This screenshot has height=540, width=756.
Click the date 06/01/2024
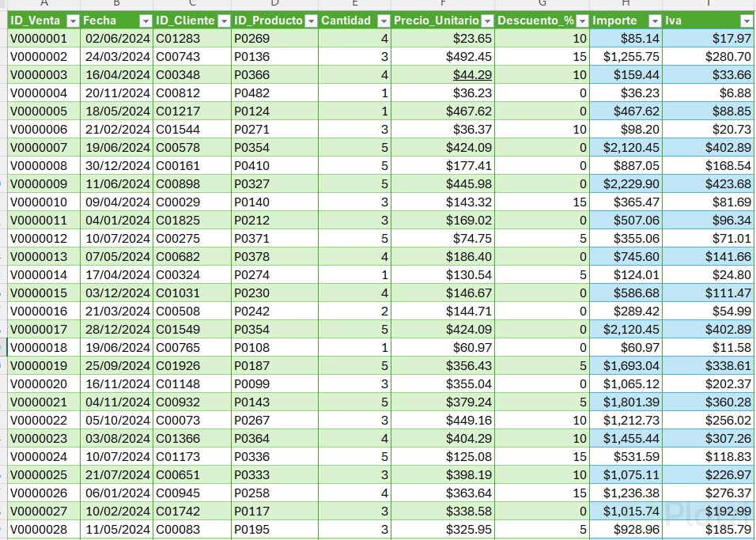point(118,493)
